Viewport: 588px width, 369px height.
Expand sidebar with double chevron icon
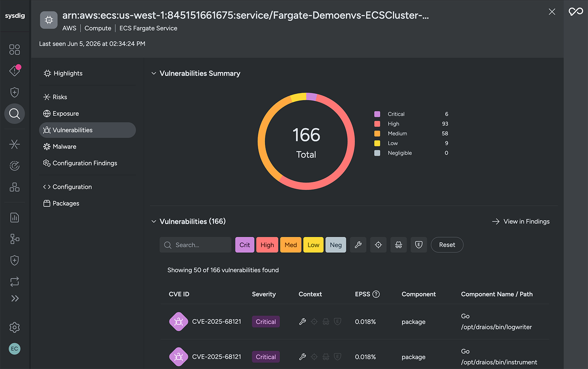(x=15, y=299)
